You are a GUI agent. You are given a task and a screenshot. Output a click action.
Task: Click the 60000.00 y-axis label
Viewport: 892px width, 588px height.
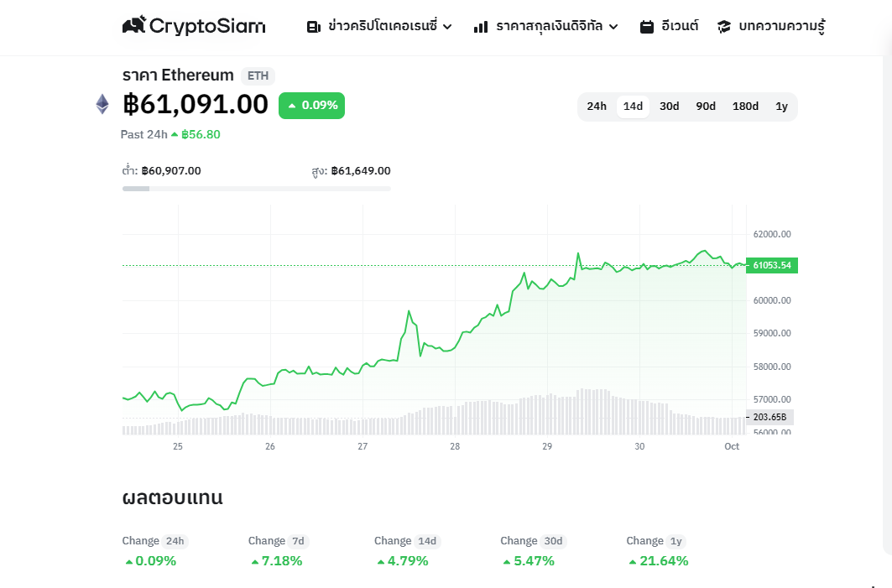[772, 301]
